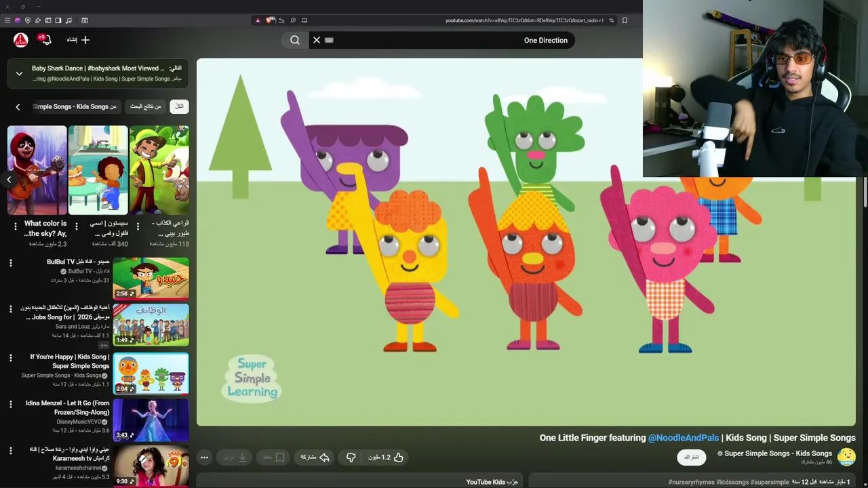Open the browser hamburger menu
The image size is (868, 488).
click(7, 20)
